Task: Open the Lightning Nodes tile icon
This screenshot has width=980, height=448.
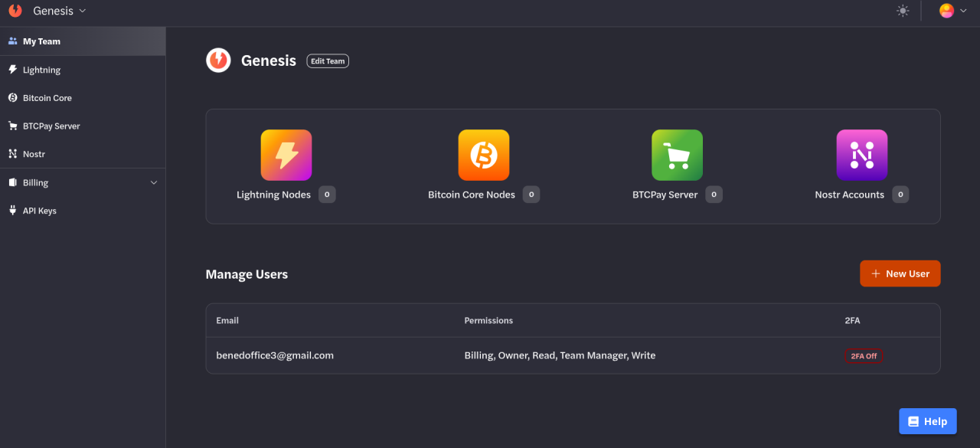Action: (x=286, y=155)
